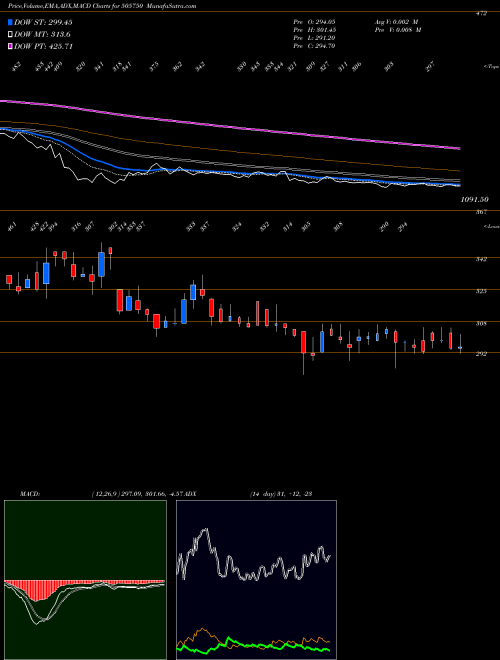Click the 472 price axis label
This screenshot has height=660, width=500.
click(x=481, y=13)
